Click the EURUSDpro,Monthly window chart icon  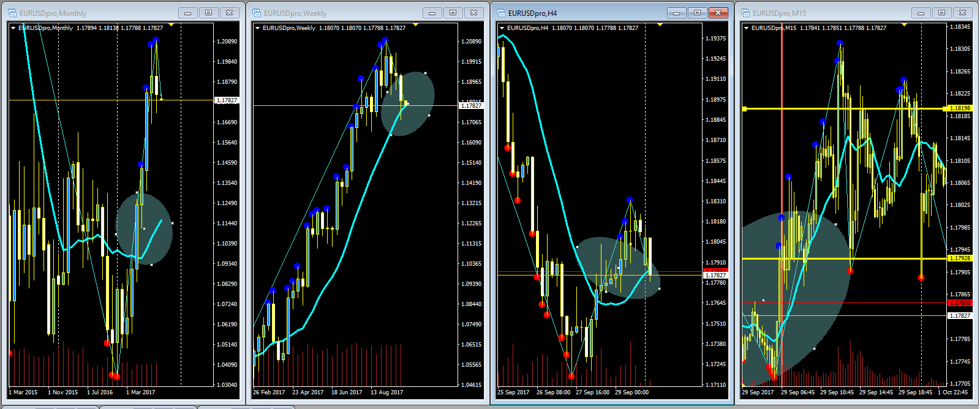click(x=12, y=13)
